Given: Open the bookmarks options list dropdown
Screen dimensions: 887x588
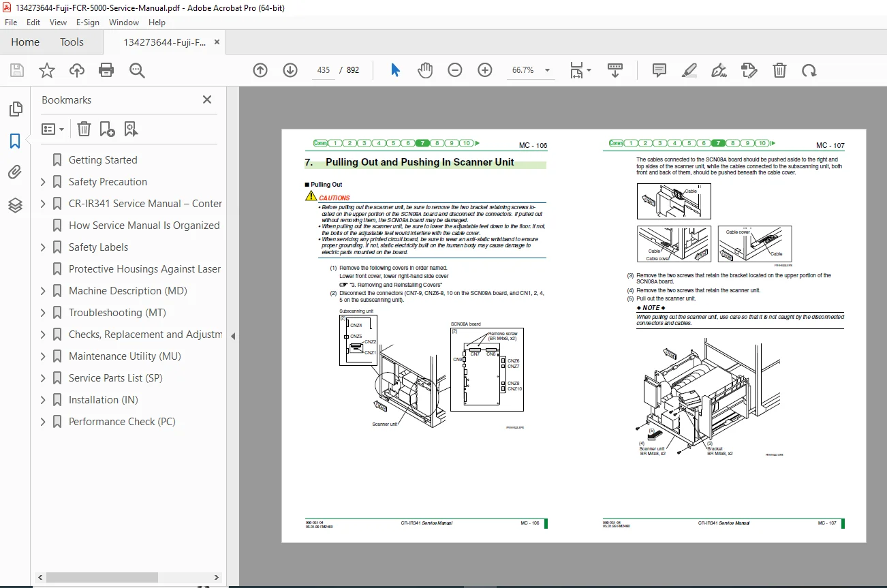Looking at the screenshot, I should click(52, 129).
